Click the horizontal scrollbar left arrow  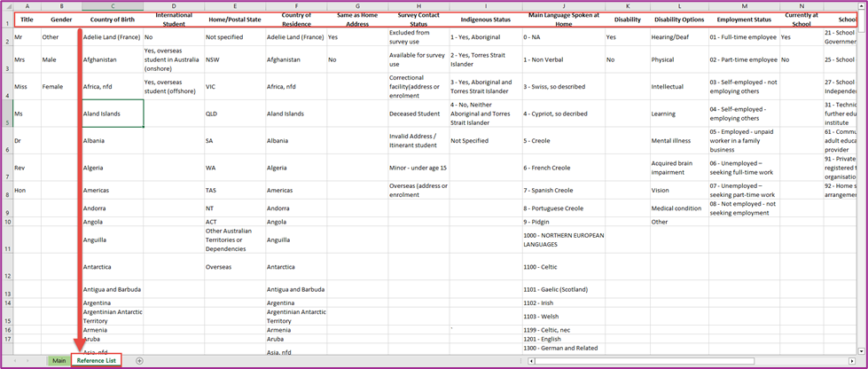pyautogui.click(x=531, y=361)
